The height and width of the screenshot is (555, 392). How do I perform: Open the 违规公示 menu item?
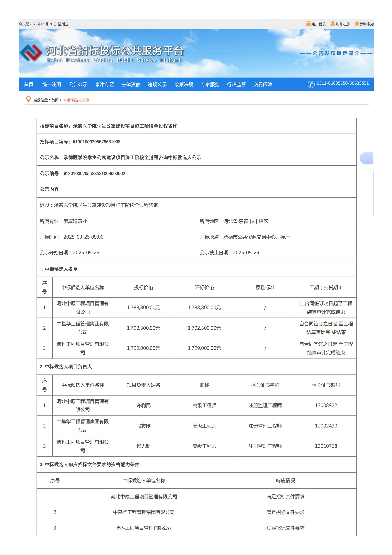(157, 84)
